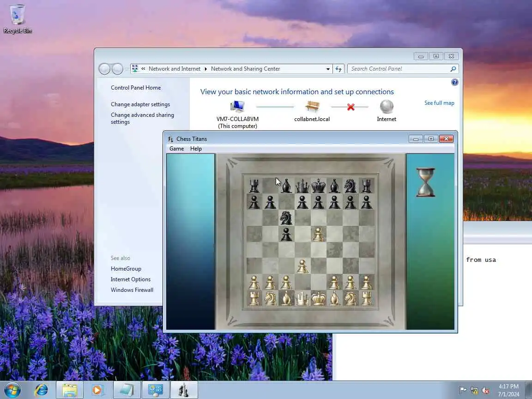532x399 pixels.
Task: Expand the address bar history dropdown
Action: [x=328, y=69]
